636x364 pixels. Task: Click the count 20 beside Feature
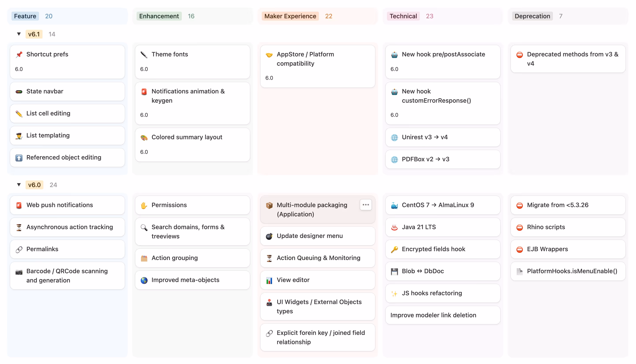coord(49,16)
